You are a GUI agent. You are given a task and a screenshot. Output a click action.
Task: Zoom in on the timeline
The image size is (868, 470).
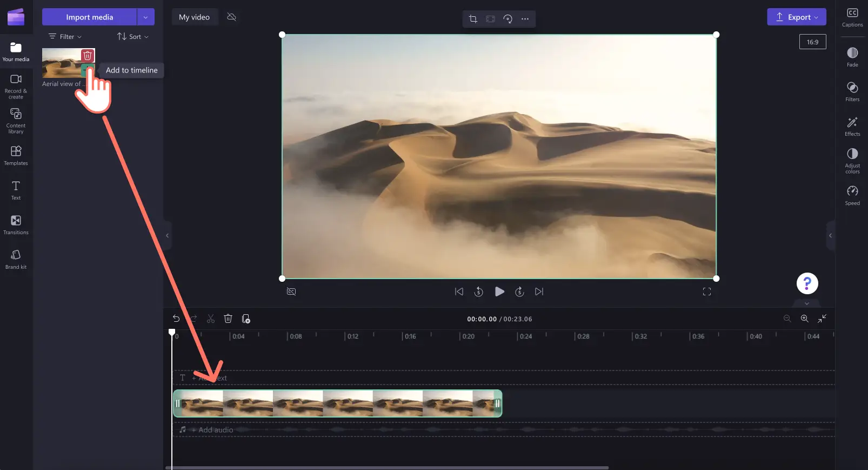coord(804,319)
